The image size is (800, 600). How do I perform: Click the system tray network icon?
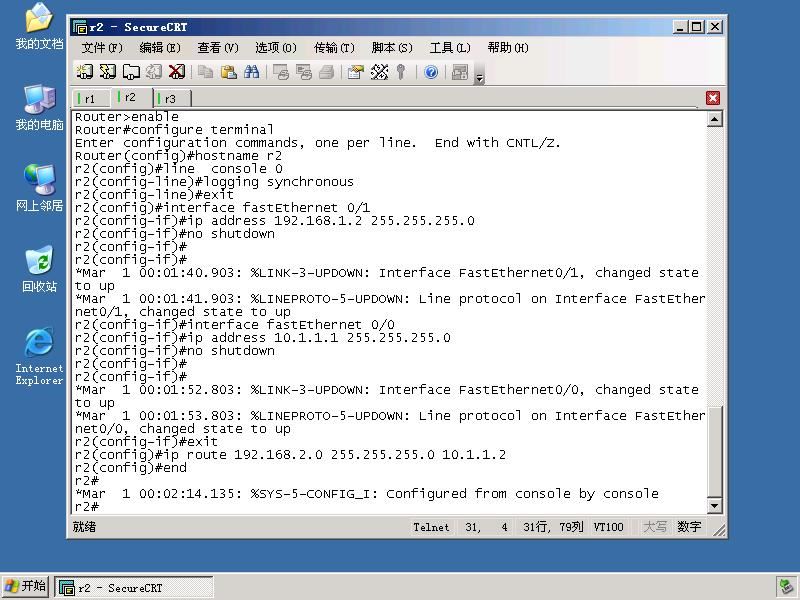click(x=785, y=587)
